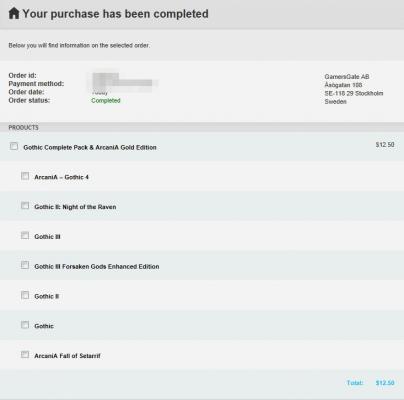Screen dimensions: 404x400
Task: Click the GamersGate AB address block
Action: (354, 89)
